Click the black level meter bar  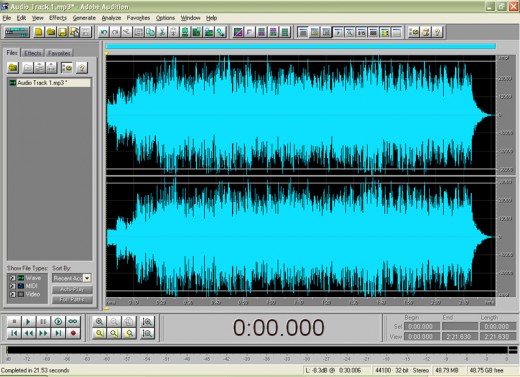coord(257,350)
